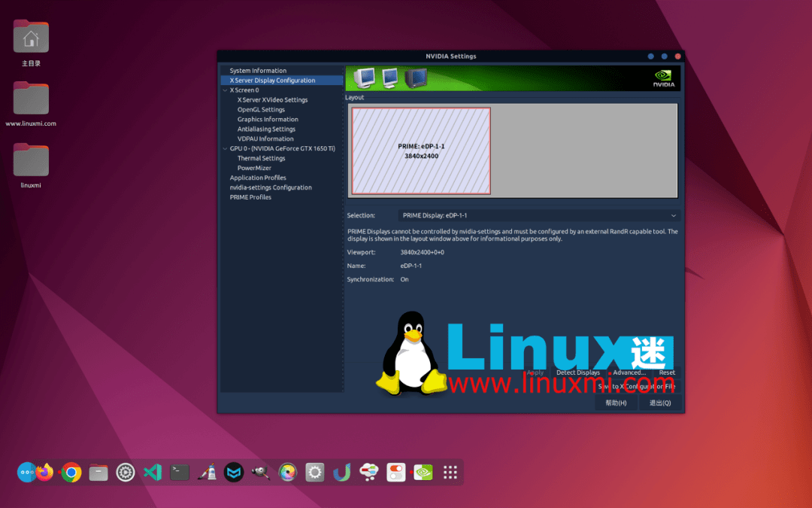The image size is (812, 508).
Task: Open the paintbrush drawing app icon
Action: 207,472
